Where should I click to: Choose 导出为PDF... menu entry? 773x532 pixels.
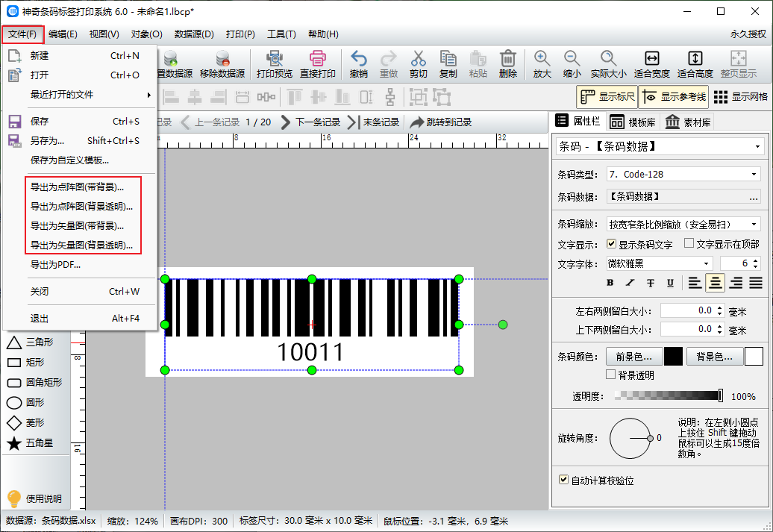pos(81,265)
